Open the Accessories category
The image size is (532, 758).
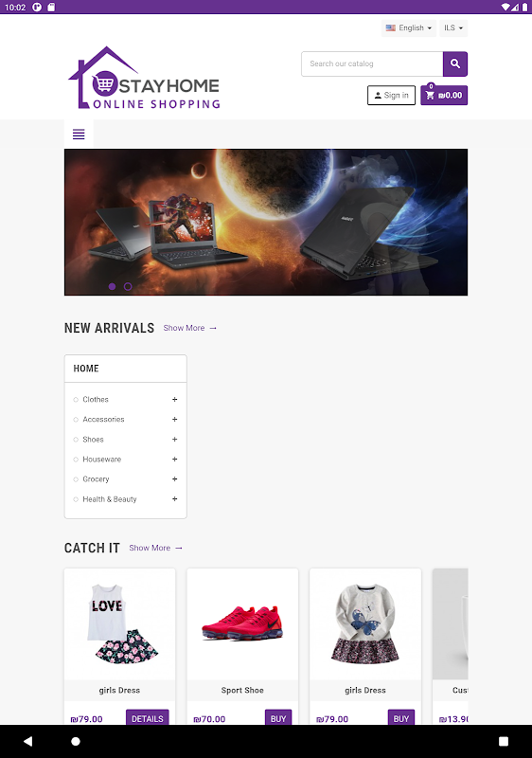pyautogui.click(x=103, y=419)
